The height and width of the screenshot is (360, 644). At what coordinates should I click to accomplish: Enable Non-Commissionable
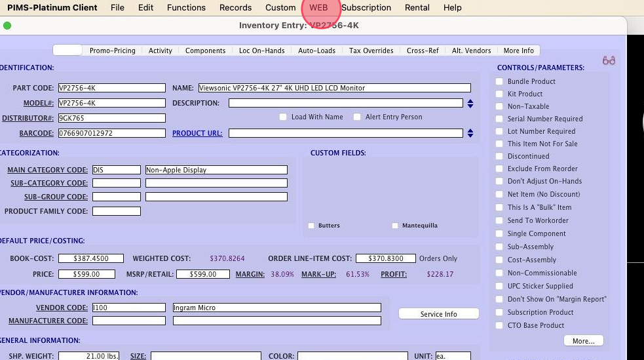click(499, 273)
